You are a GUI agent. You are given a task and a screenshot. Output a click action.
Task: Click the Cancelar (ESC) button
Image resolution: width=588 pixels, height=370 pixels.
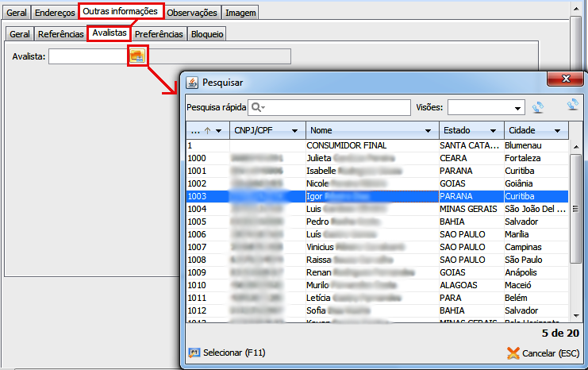point(543,353)
